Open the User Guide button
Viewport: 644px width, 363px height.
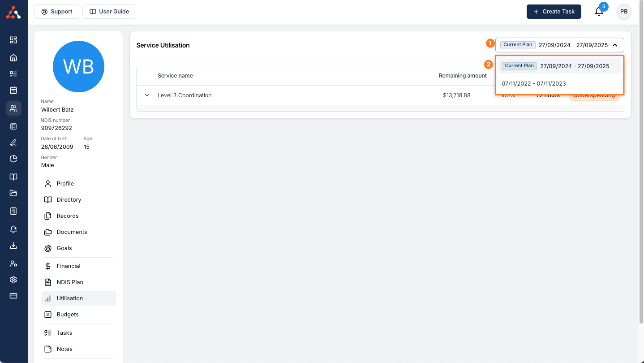click(109, 12)
